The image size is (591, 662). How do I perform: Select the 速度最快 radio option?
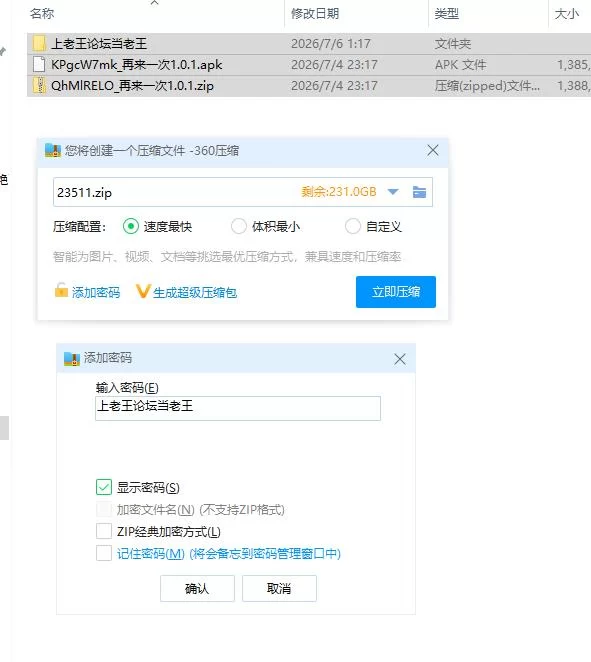(x=130, y=226)
